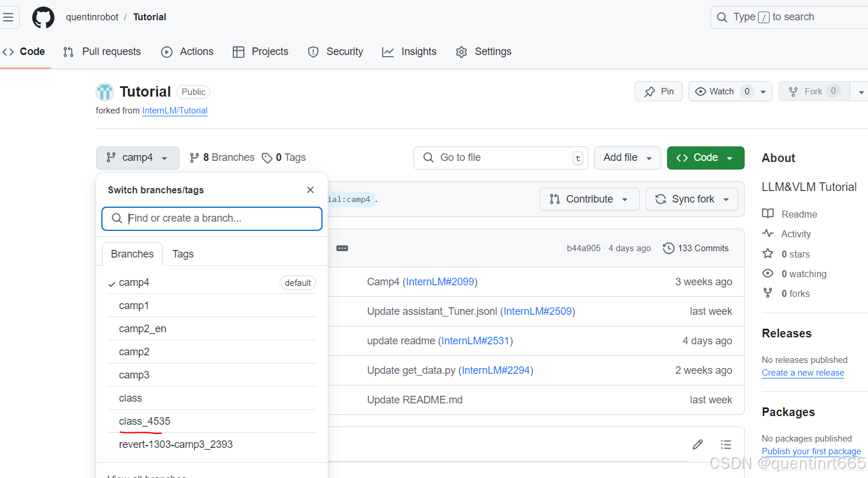Switch to the camp2_en branch

coord(212,329)
